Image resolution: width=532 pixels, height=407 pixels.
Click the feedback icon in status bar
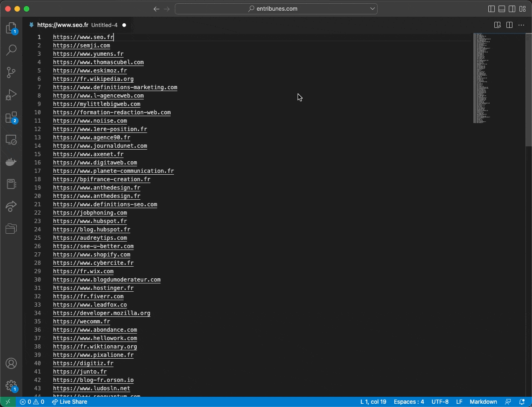(508, 402)
